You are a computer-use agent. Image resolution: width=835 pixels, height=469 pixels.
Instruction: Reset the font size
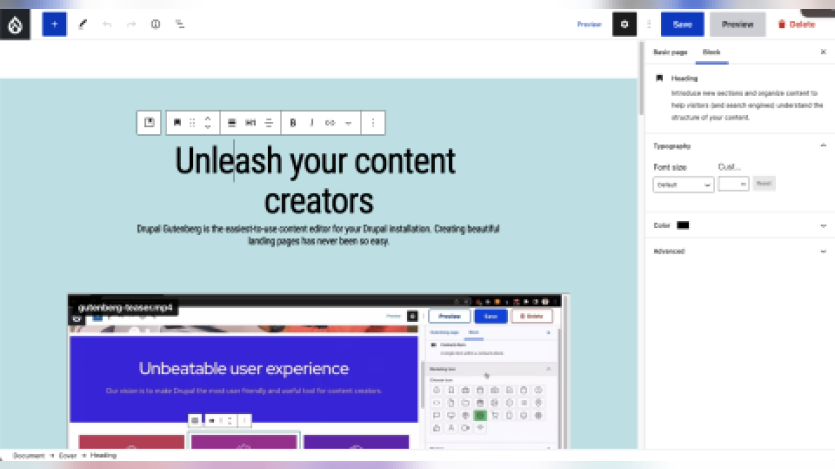tap(764, 184)
